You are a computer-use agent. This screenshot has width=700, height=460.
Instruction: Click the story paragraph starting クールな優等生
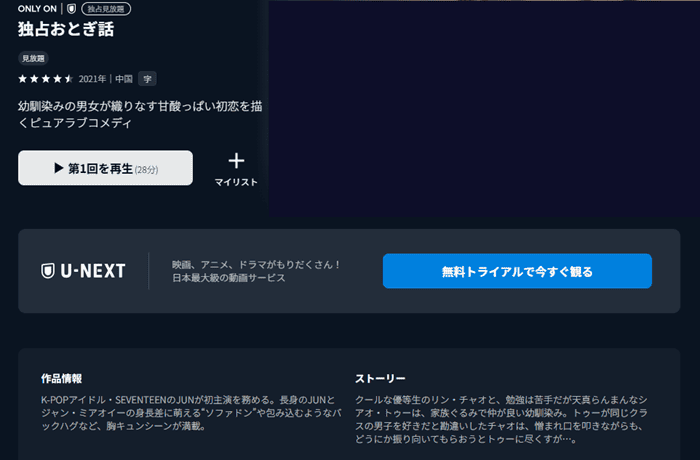point(501,419)
